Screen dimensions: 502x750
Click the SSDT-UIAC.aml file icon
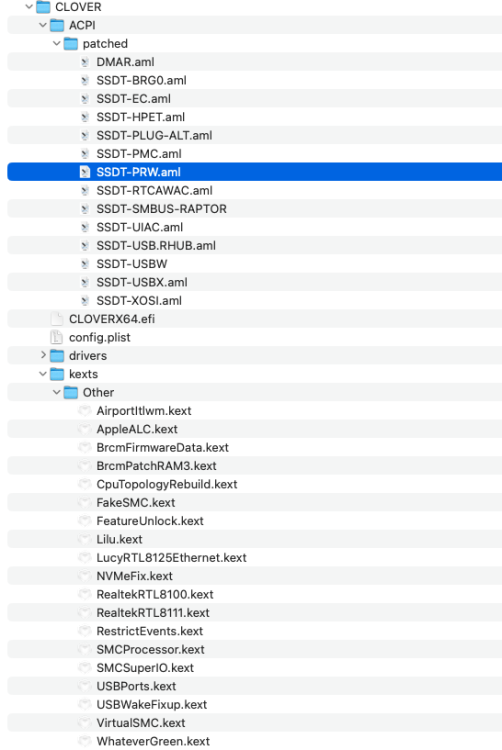85,227
